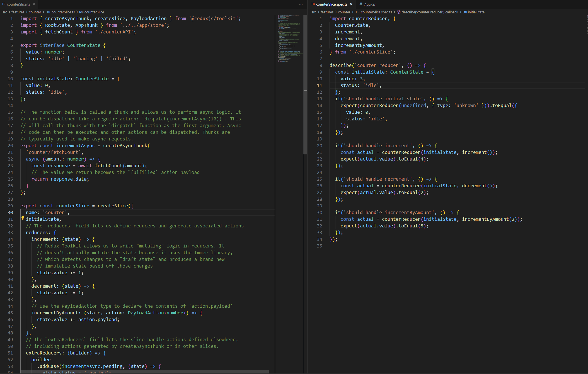Click 'extraReducers: (builder)' line
The width and height of the screenshot is (588, 374).
coord(66,353)
